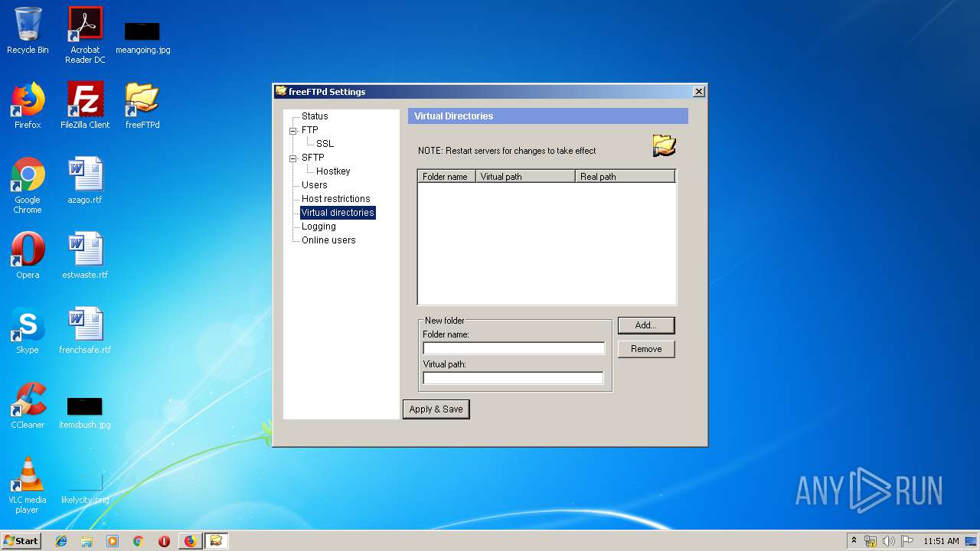Select itemsbush.jpg desktop file
This screenshot has height=551, width=980.
pos(85,412)
